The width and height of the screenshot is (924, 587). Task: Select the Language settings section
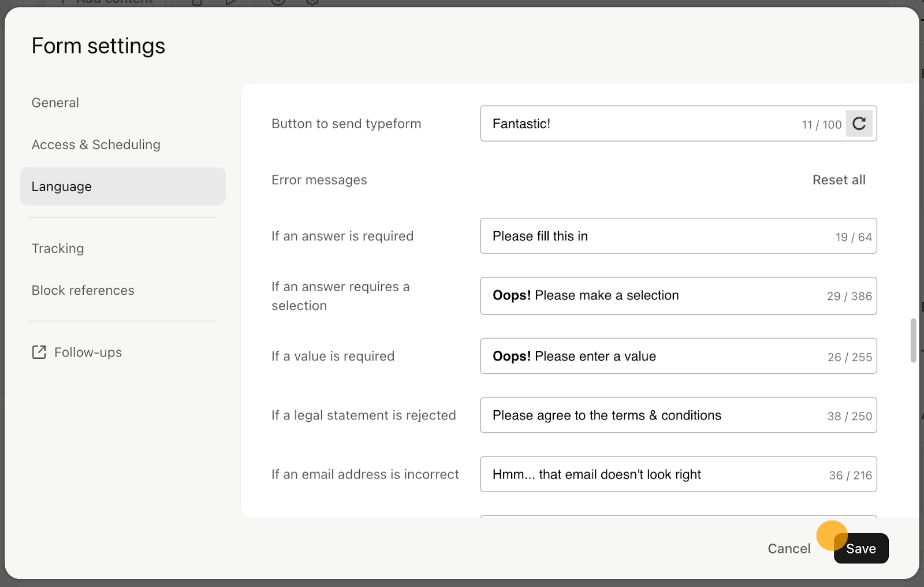(x=122, y=187)
